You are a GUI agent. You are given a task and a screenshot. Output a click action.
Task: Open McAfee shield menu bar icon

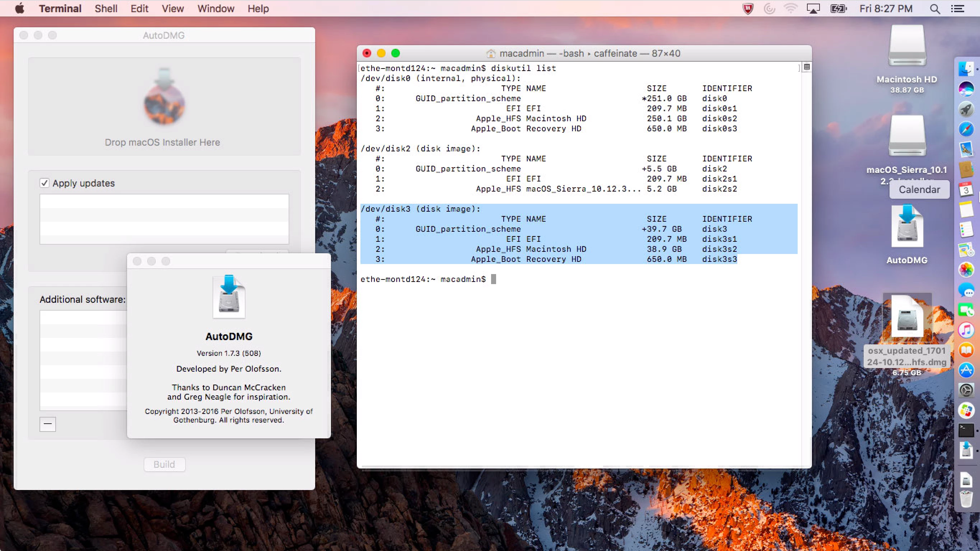point(747,8)
